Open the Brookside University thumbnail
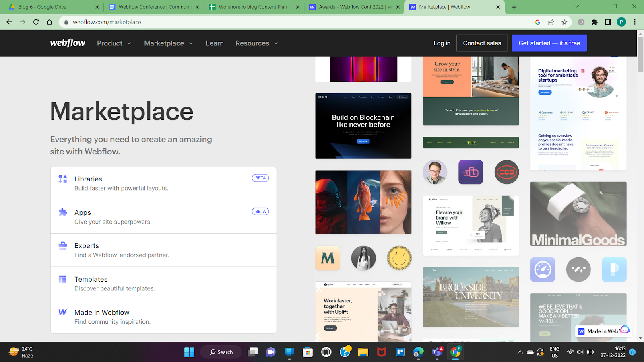This screenshot has width=644, height=362. coord(471,297)
